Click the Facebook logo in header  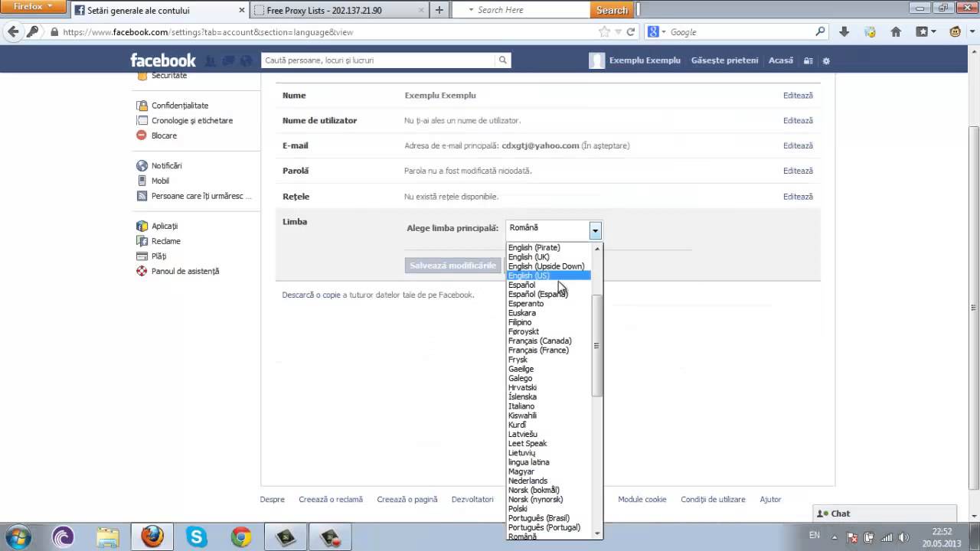[163, 60]
